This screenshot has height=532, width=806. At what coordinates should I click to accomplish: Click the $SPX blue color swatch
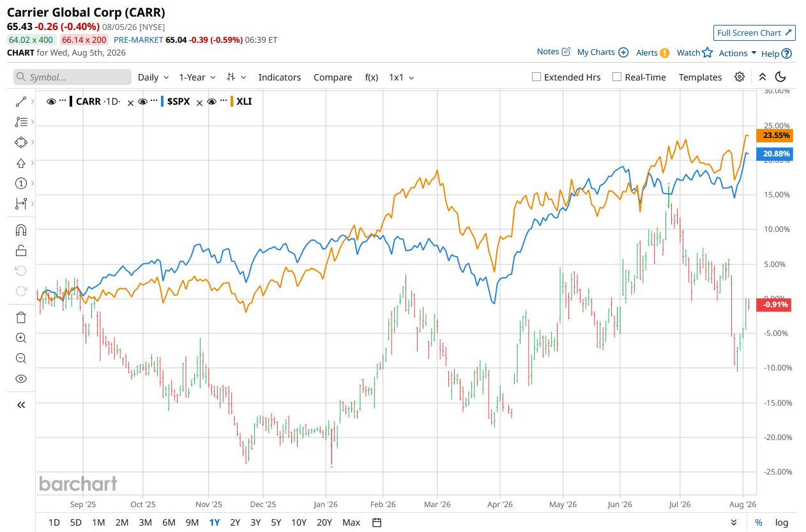point(162,101)
